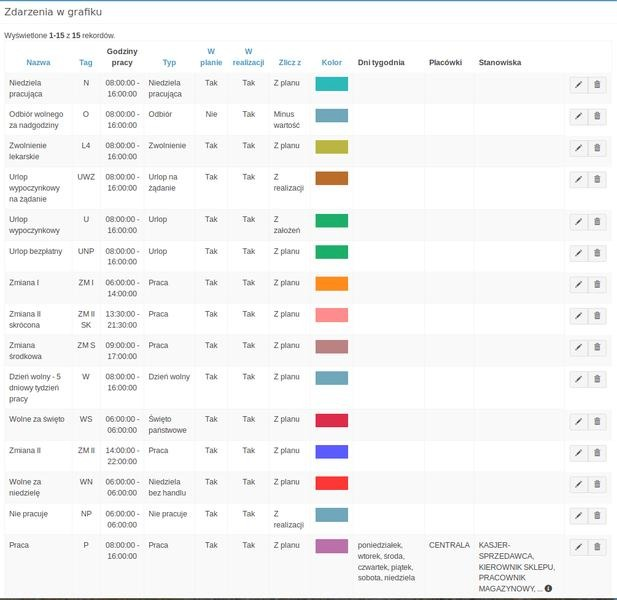The width and height of the screenshot is (617, 600).
Task: Sort by Zlicz z column
Action: pos(290,63)
